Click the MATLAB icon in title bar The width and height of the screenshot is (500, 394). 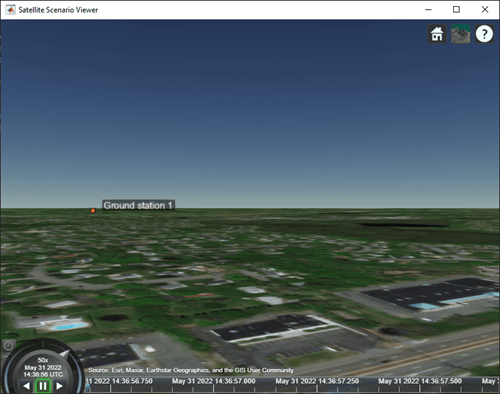[x=10, y=10]
